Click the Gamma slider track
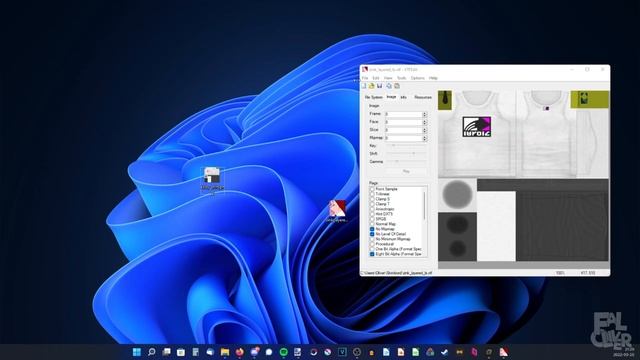This screenshot has height=360, width=640. [407, 162]
